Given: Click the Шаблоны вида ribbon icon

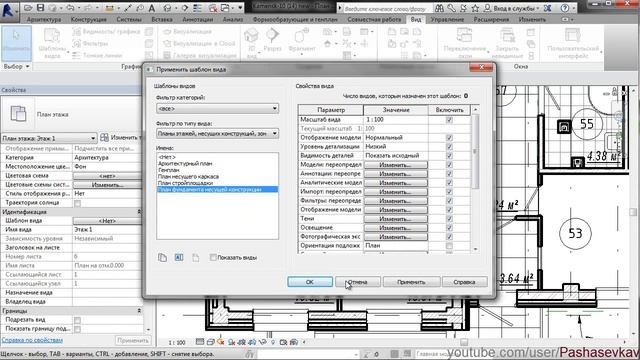Looking at the screenshot, I should 52,43.
